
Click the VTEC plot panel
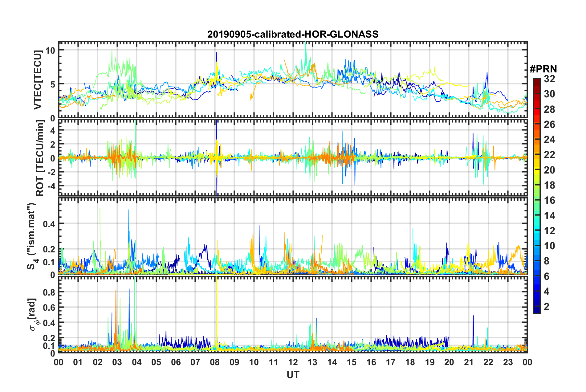click(293, 80)
